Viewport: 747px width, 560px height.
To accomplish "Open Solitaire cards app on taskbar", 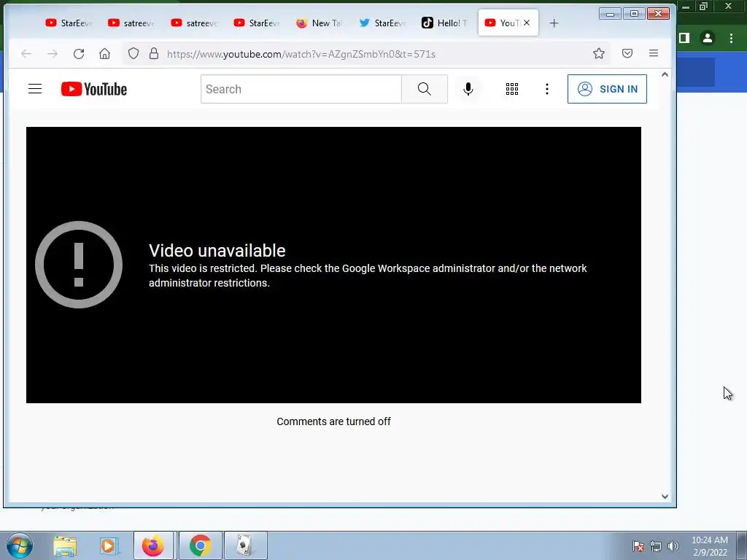I will [245, 545].
